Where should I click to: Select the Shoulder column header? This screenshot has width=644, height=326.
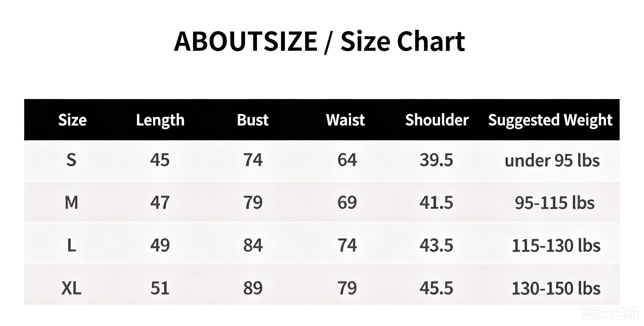437,120
